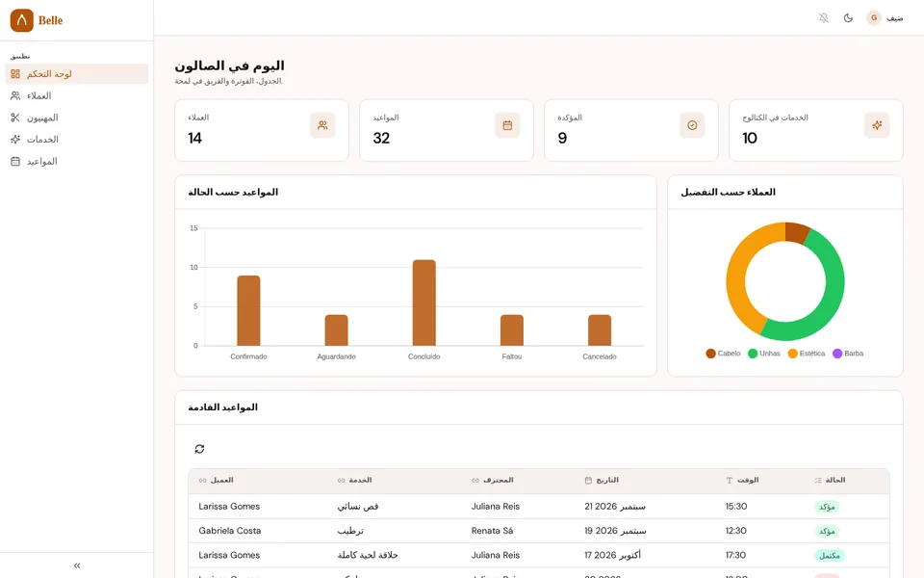924x578 pixels.
Task: Click the ترطيب service cell
Action: [x=350, y=531]
